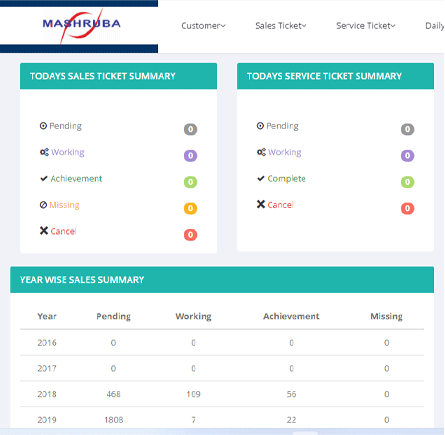Viewport: 445px width, 435px height.
Task: Click the Cancel X icon in sales summary
Action: point(44,231)
